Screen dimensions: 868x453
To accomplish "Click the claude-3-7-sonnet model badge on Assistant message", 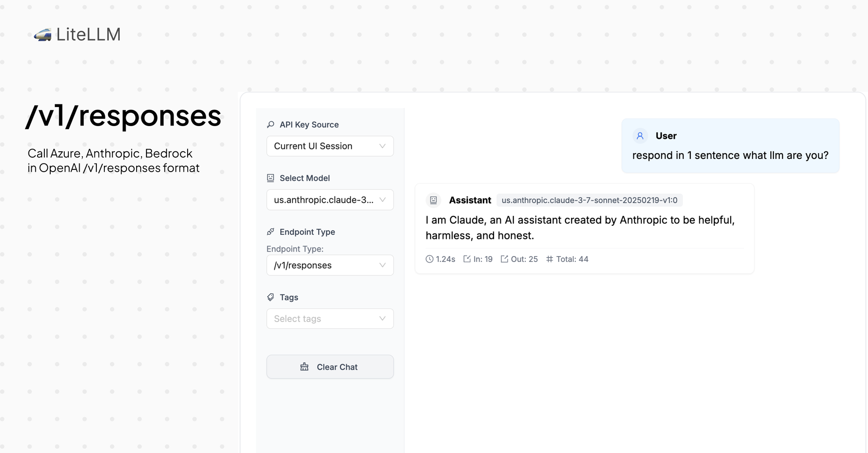I will (589, 200).
